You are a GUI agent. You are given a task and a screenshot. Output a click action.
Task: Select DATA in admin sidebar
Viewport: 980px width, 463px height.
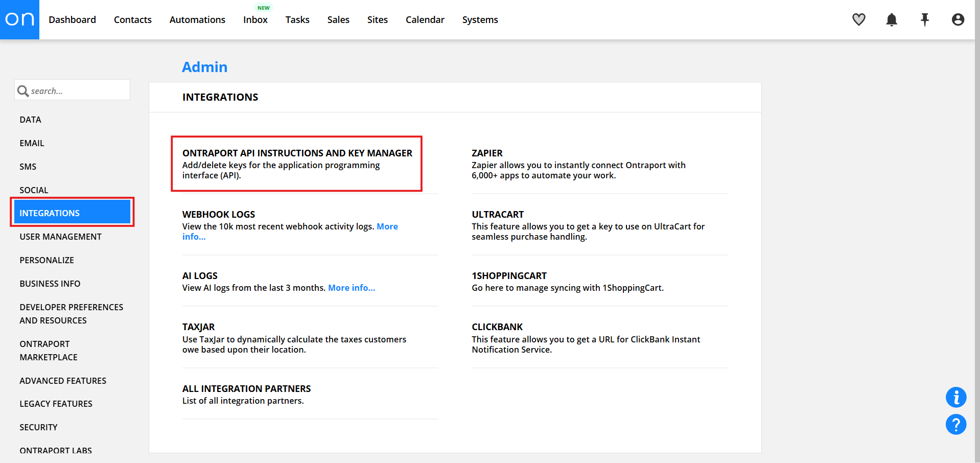(30, 120)
